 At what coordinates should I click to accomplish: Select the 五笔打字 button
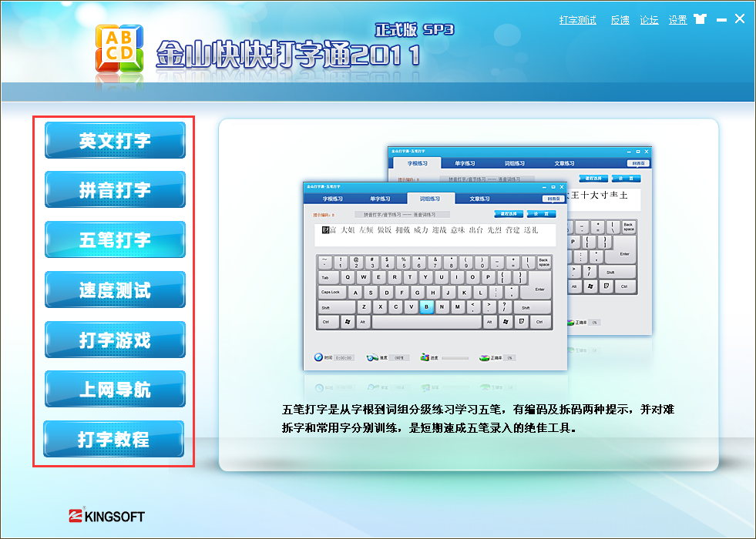click(116, 239)
